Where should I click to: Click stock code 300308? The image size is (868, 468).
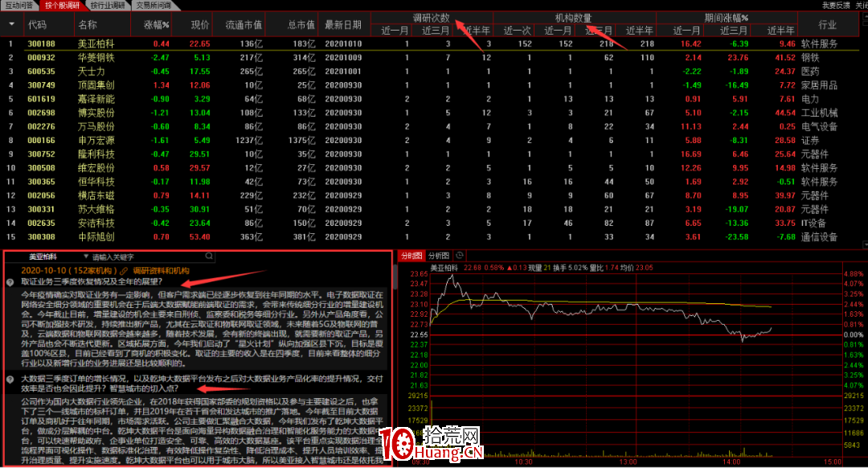[x=42, y=237]
